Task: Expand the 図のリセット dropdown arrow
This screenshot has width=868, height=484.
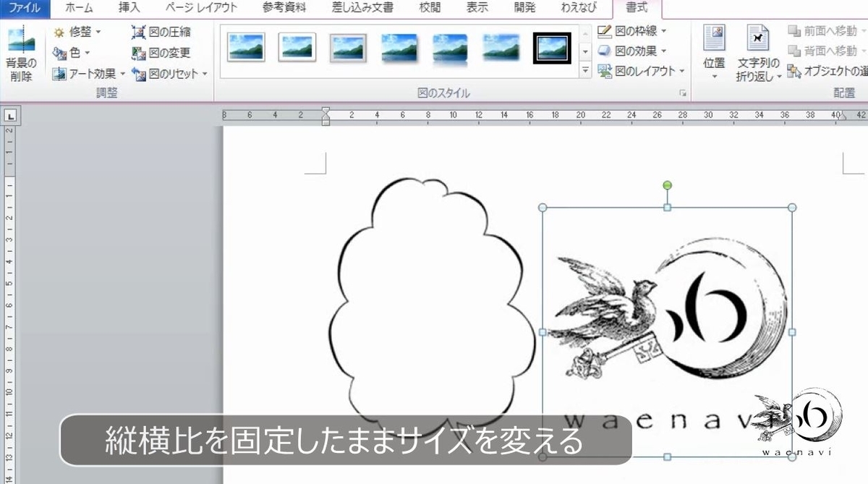Action: [205, 74]
